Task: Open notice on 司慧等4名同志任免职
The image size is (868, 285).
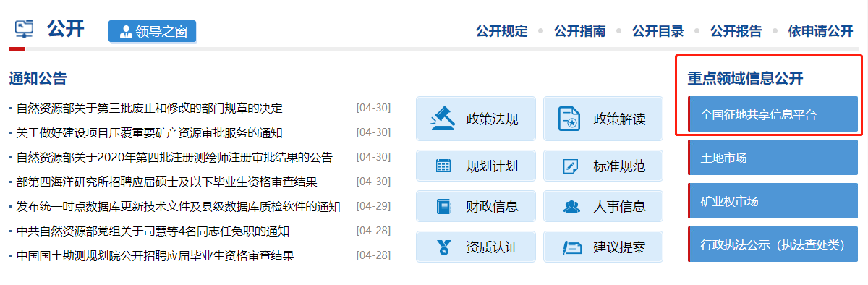Action: 153,231
